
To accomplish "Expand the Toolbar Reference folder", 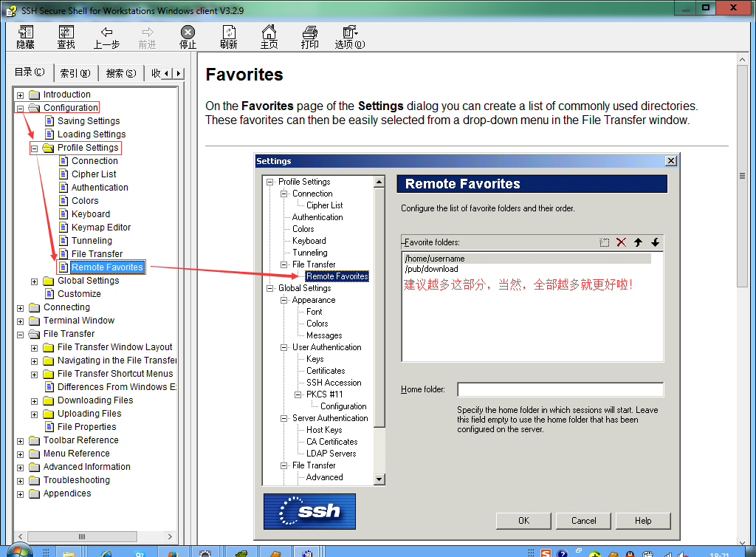I will tap(20, 441).
